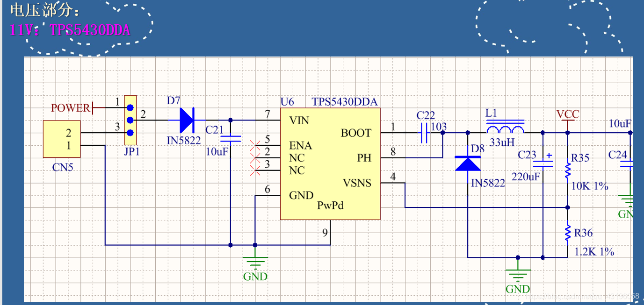Click the '1.2K 1%' resistor value

594,252
